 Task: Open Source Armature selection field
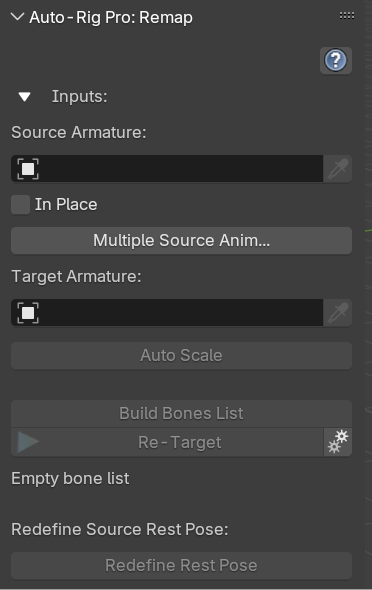167,169
